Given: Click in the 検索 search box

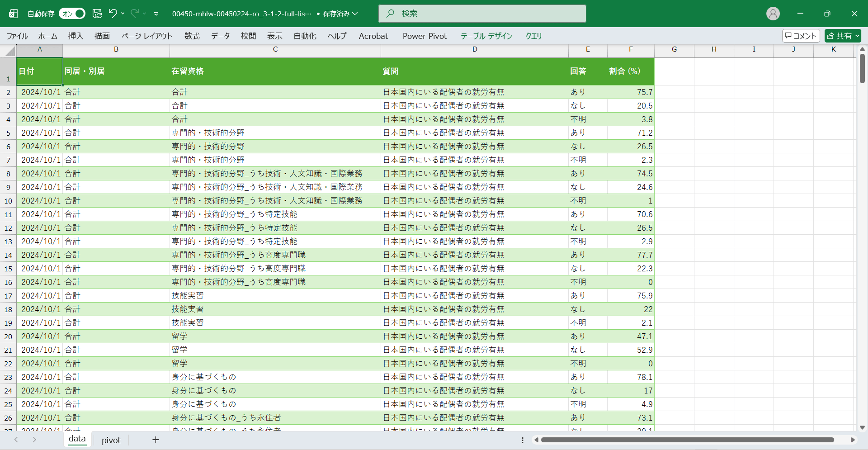Looking at the screenshot, I should (x=482, y=14).
